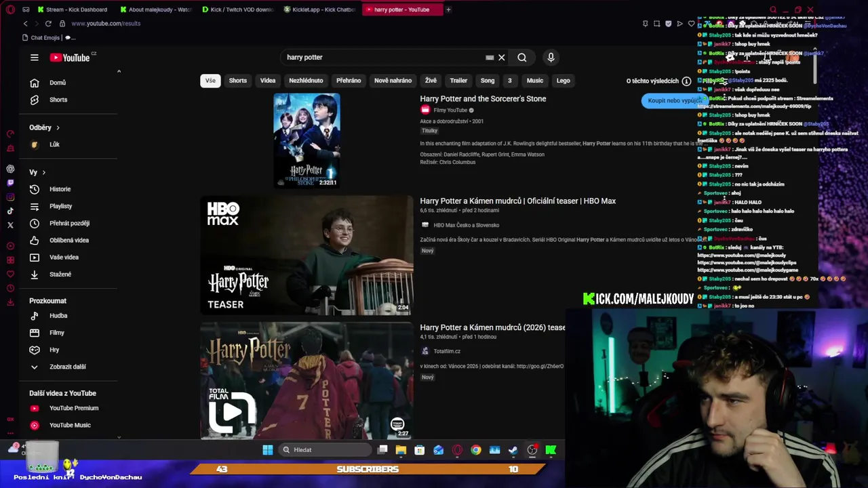Click the Total Film teaser thumbnail
The image size is (868, 488).
click(307, 381)
